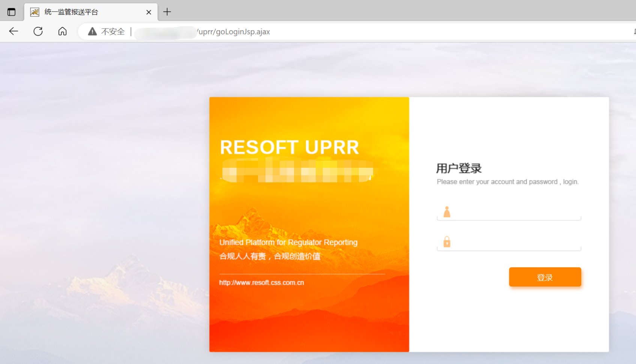This screenshot has height=364, width=636.
Task: Click the orange padlock icon
Action: (x=447, y=242)
